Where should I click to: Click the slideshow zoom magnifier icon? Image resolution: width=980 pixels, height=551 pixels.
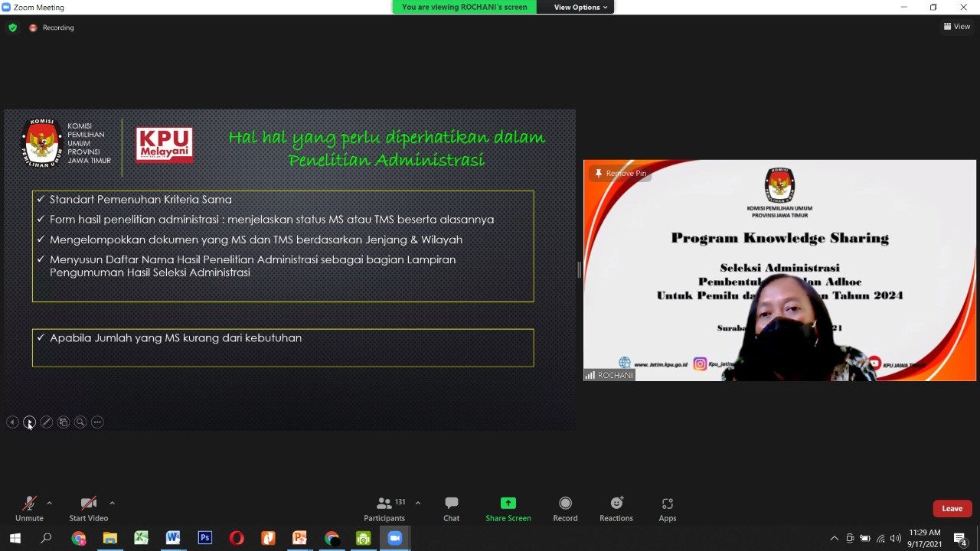click(80, 422)
